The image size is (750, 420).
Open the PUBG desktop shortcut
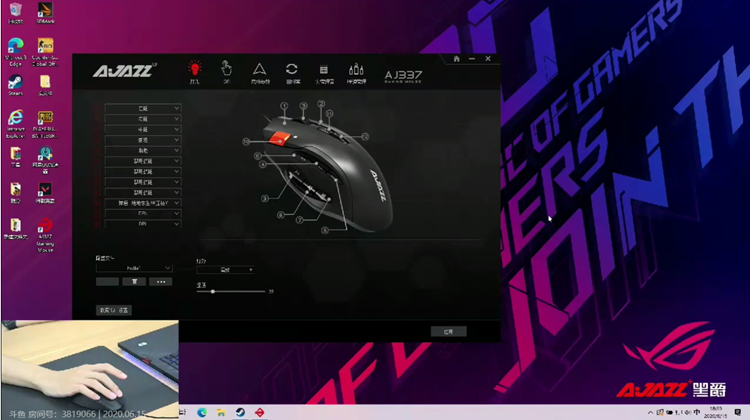(45, 124)
